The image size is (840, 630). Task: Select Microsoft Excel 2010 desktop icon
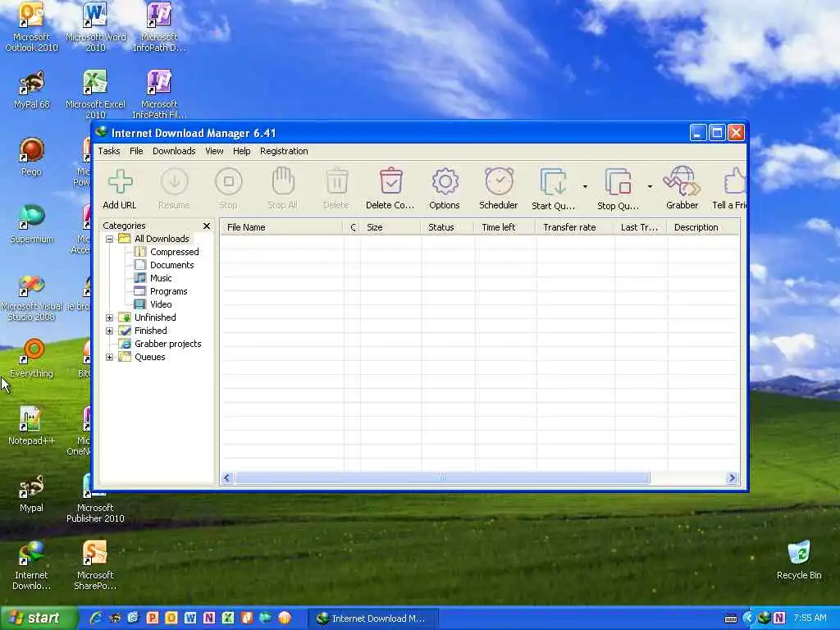(95, 94)
